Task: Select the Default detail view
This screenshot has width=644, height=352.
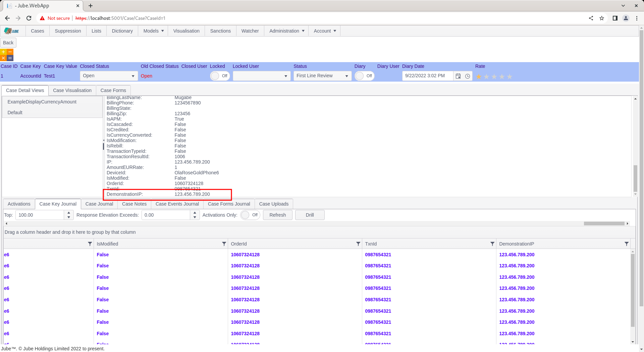Action: click(x=52, y=113)
